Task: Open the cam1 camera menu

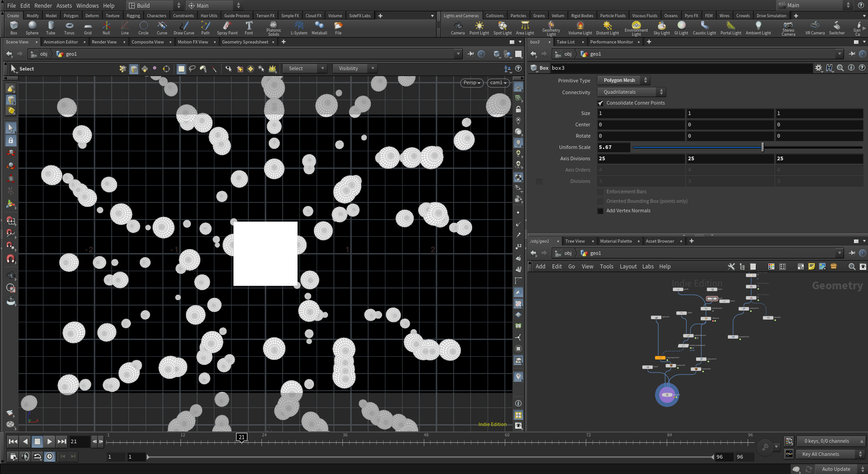Action: coord(498,83)
